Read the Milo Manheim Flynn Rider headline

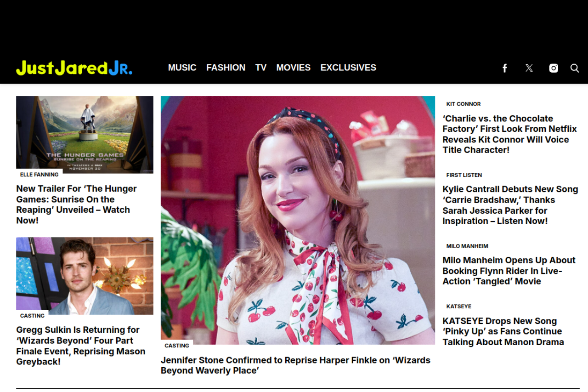(509, 271)
